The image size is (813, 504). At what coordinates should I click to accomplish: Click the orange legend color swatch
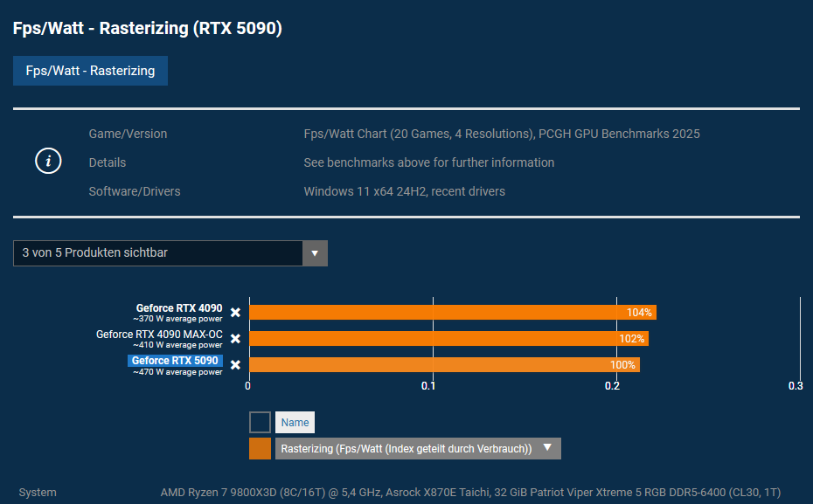(x=260, y=449)
